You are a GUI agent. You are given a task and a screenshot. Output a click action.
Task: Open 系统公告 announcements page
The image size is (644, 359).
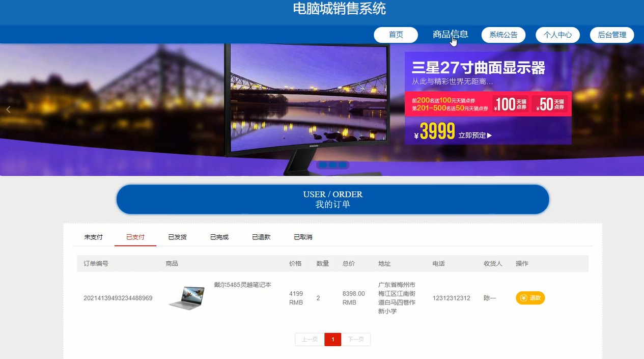coord(503,35)
